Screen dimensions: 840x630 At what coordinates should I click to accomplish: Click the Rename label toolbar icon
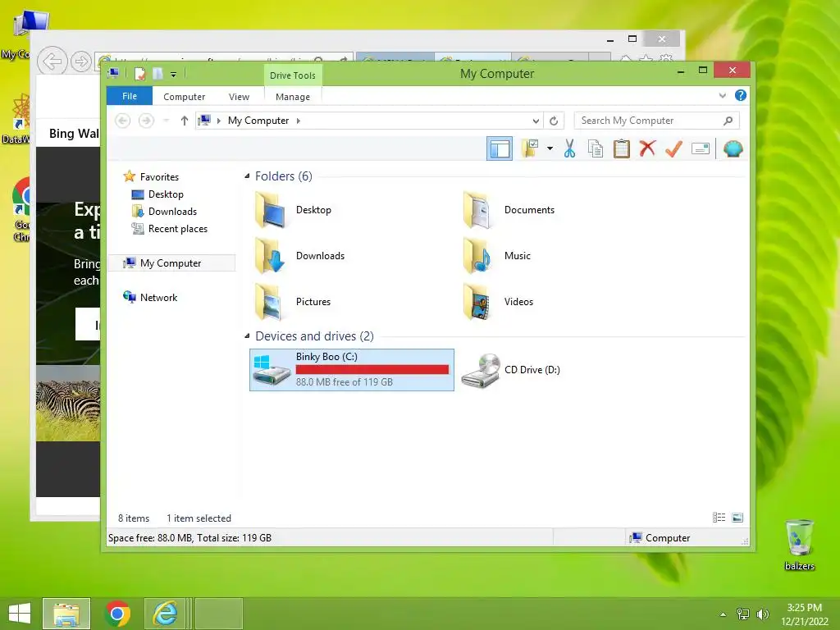click(701, 148)
